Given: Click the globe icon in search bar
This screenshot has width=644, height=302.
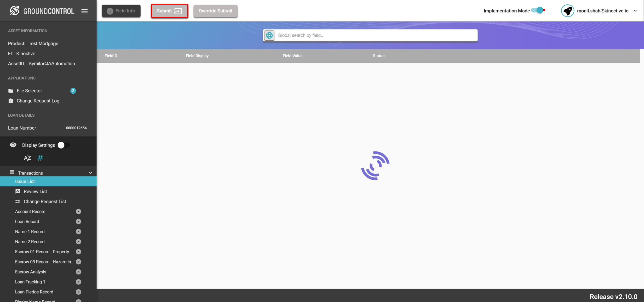Looking at the screenshot, I should point(269,35).
